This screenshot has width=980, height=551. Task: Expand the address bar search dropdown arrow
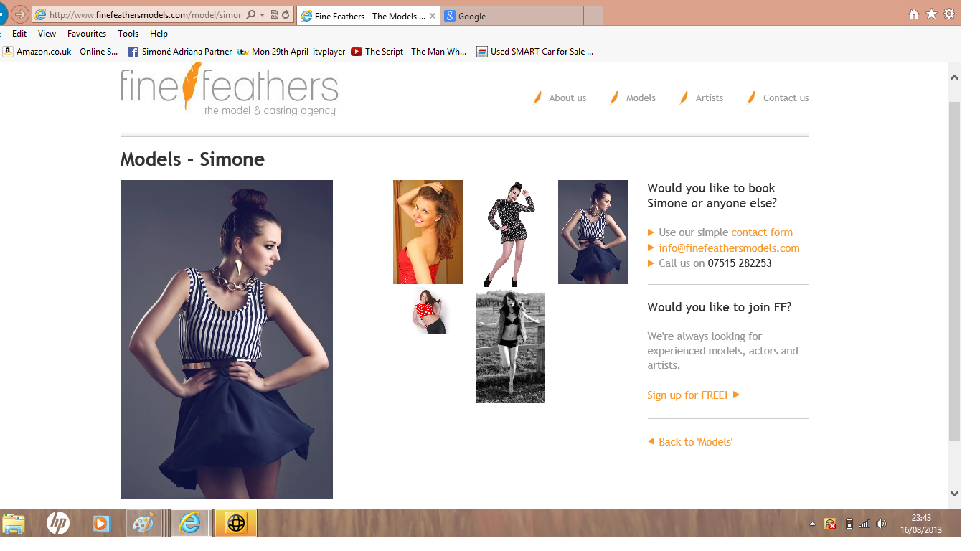(x=261, y=14)
